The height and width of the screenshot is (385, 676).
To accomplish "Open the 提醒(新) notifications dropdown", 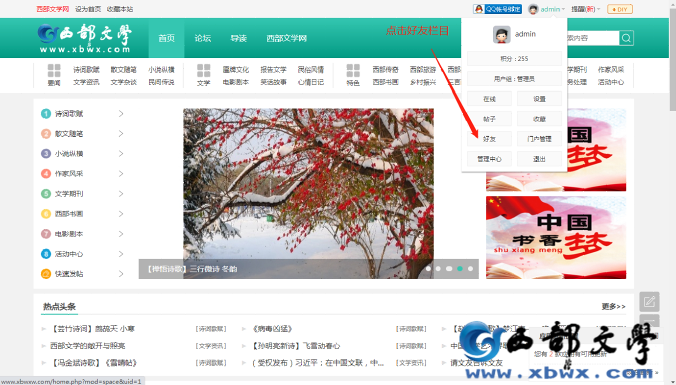I will coord(585,9).
